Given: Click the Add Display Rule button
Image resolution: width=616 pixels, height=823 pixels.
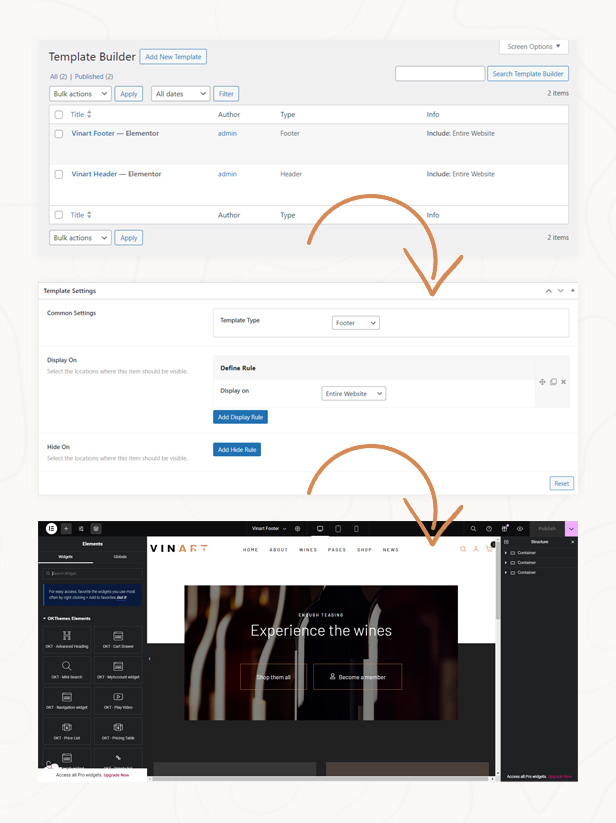Looking at the screenshot, I should pyautogui.click(x=240, y=417).
